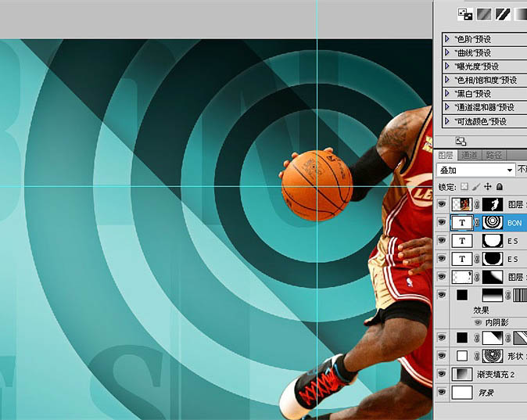Hide the 背景 layer
527x420 pixels.
tap(442, 392)
